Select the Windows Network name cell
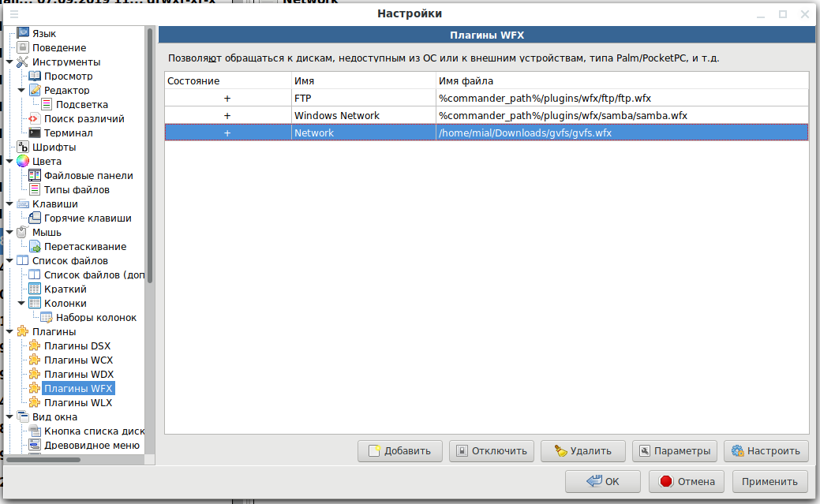 pyautogui.click(x=364, y=115)
